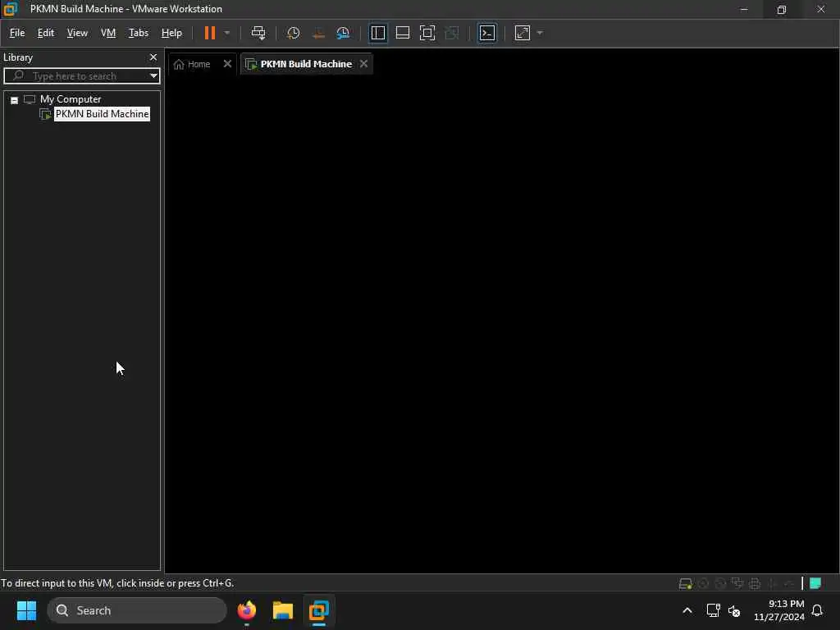The height and width of the screenshot is (630, 840).
Task: Select My Computer in the library
Action: point(71,99)
